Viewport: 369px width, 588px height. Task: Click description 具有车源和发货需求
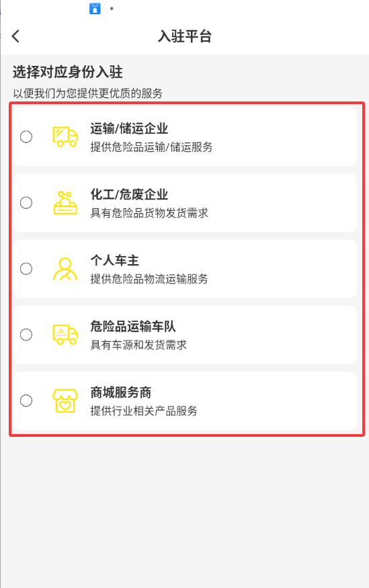138,345
